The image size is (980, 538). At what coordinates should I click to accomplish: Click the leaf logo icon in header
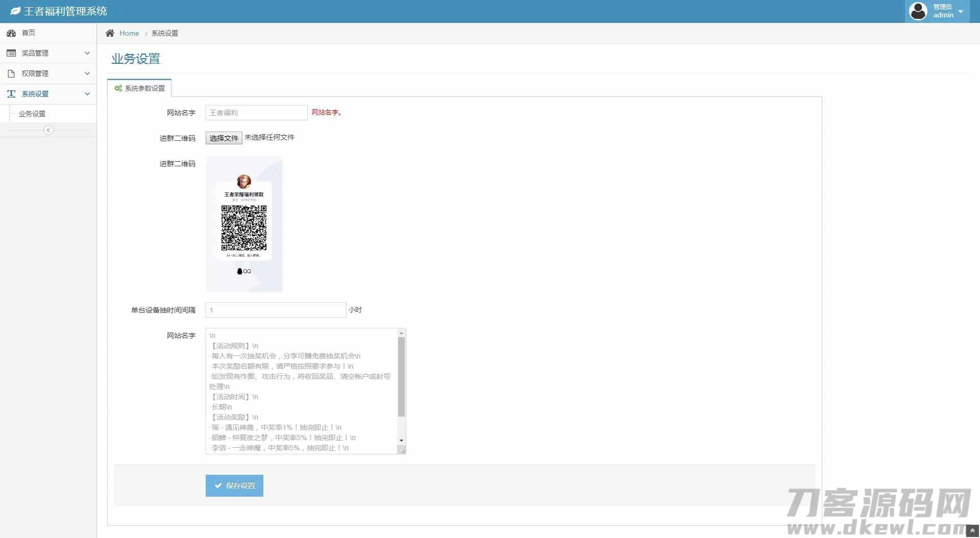[15, 11]
